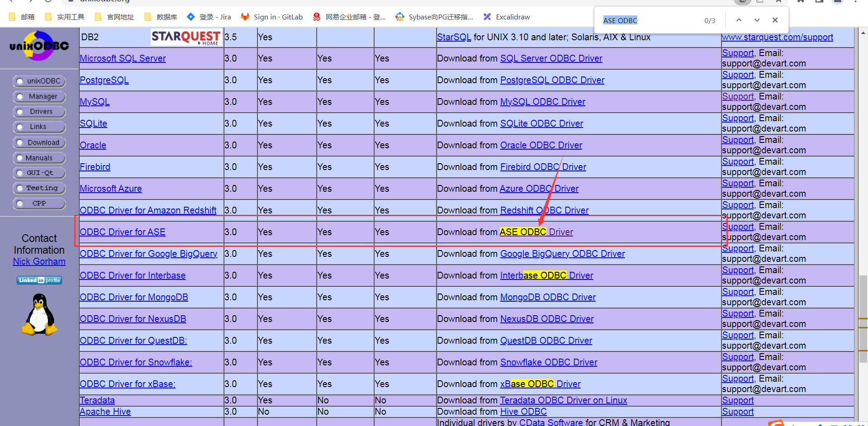Open www.starquest.com/support link
The image size is (868, 426).
(777, 37)
